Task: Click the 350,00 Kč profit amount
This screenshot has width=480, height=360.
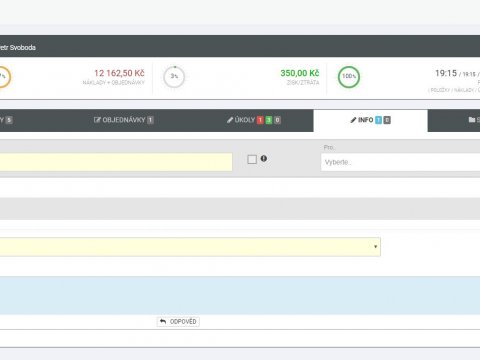Action: pos(300,73)
